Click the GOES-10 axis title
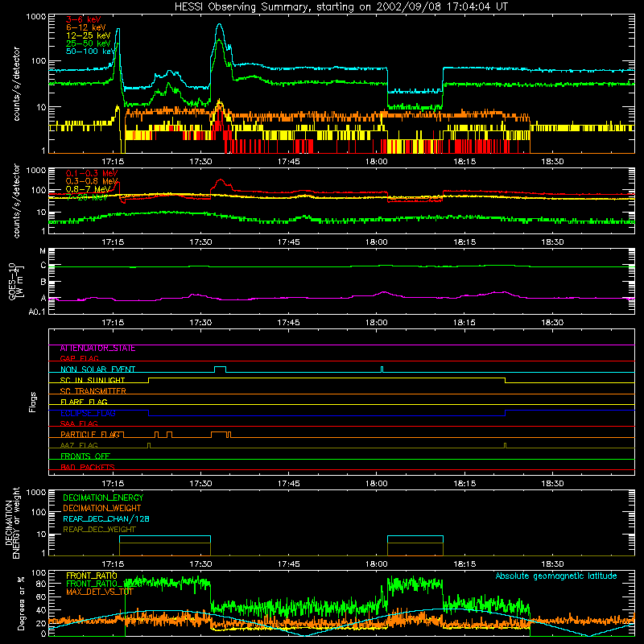This screenshot has height=644, width=644. coord(15,281)
